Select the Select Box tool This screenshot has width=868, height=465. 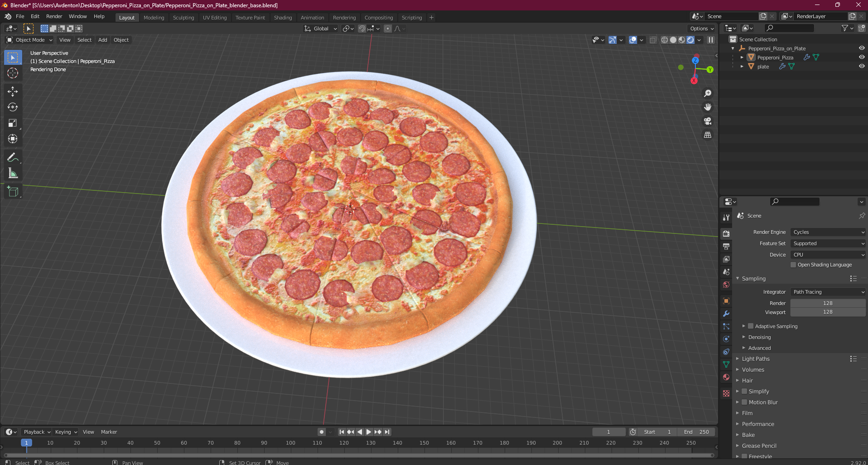point(13,58)
